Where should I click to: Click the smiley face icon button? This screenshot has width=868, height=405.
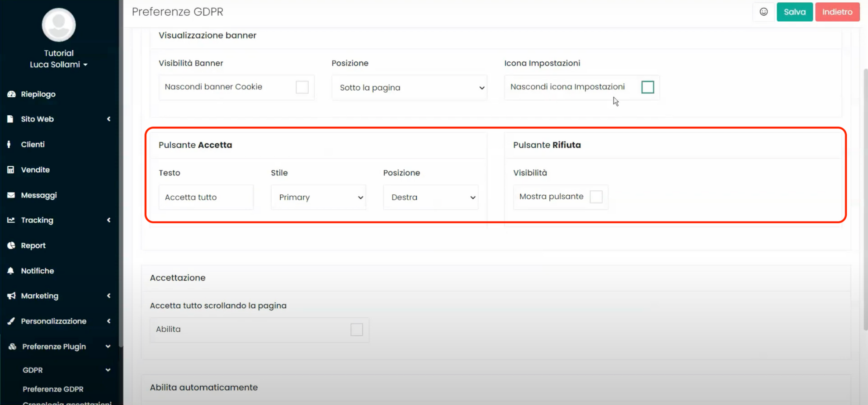[764, 12]
